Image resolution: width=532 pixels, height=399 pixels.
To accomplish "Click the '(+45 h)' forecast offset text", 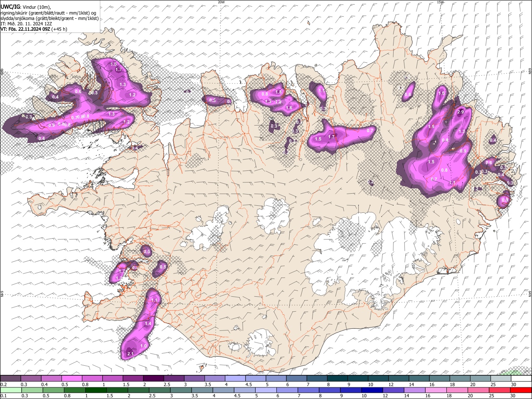I will pyautogui.click(x=59, y=29).
